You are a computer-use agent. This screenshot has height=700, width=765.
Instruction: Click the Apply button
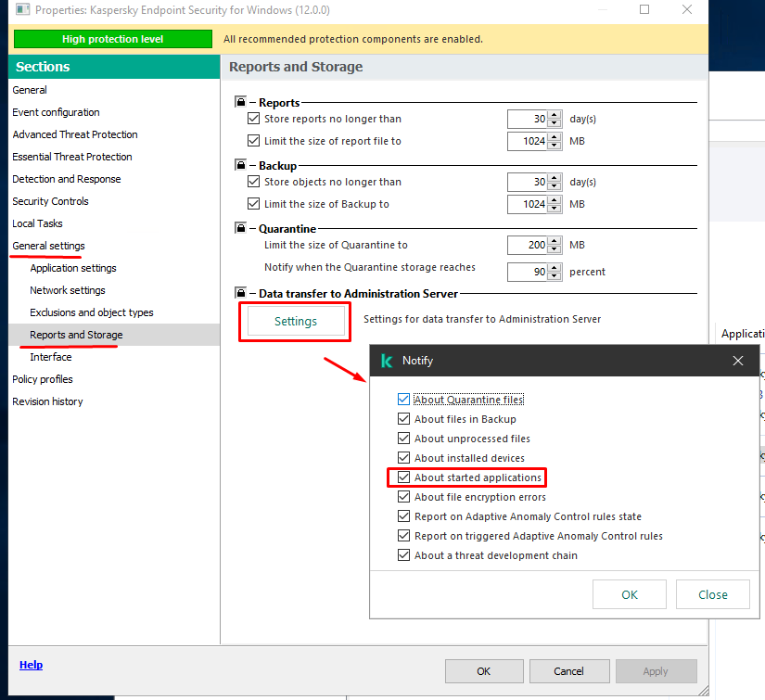[x=656, y=671]
